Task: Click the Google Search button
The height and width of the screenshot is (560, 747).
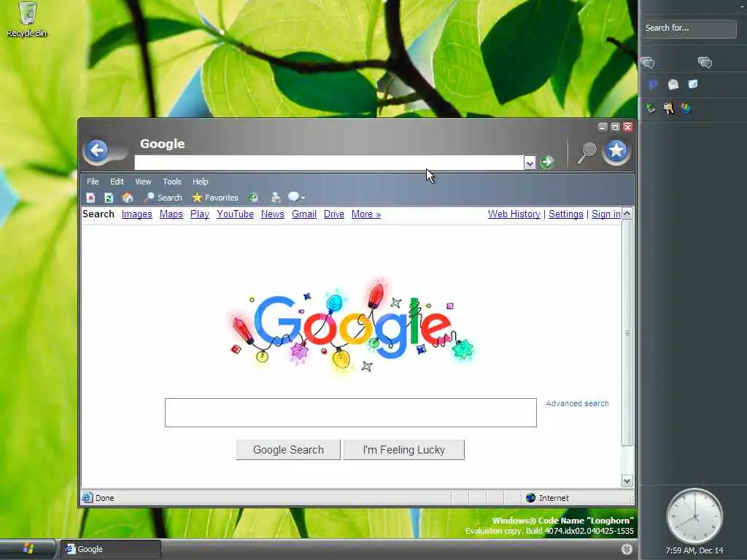Action: [x=288, y=450]
